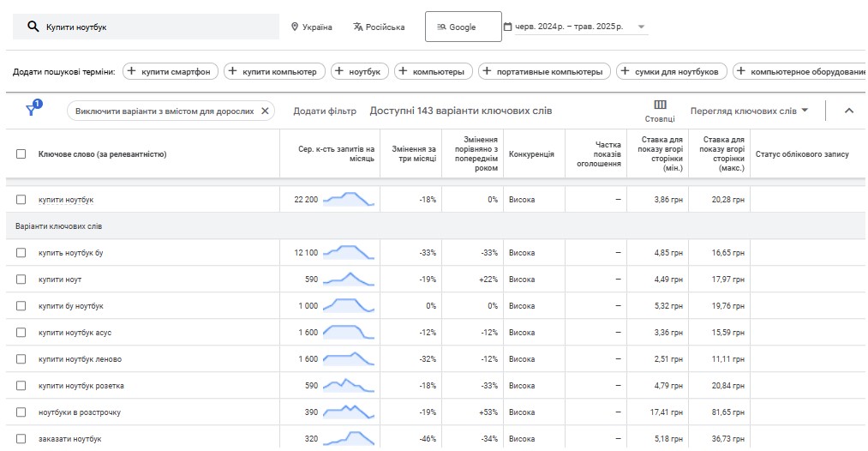Add сумки для ноутбуков search term chip
868x451 pixels.
[x=672, y=71]
